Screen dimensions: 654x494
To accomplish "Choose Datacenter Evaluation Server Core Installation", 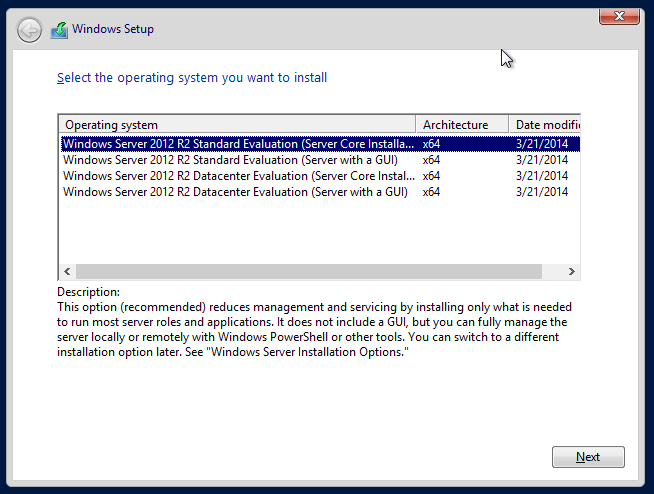I will point(238,176).
